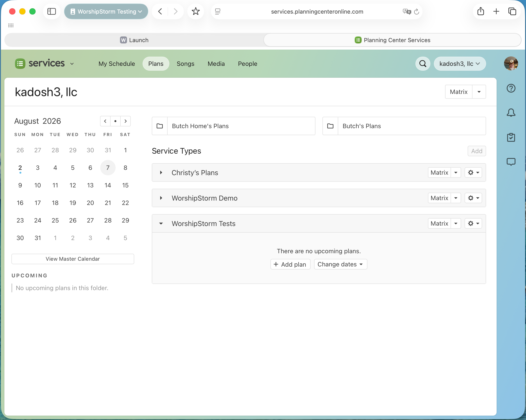Open Matrix for WorshipStorm Demo
This screenshot has height=420, width=526.
click(439, 198)
